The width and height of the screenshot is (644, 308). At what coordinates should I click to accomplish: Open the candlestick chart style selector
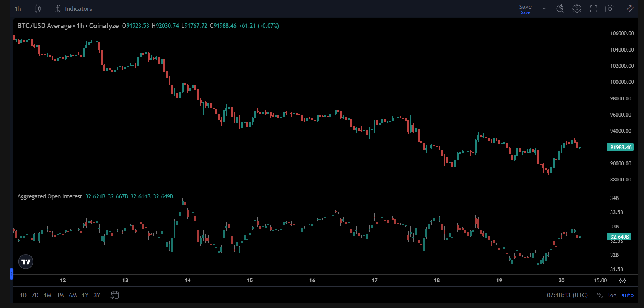pyautogui.click(x=38, y=9)
